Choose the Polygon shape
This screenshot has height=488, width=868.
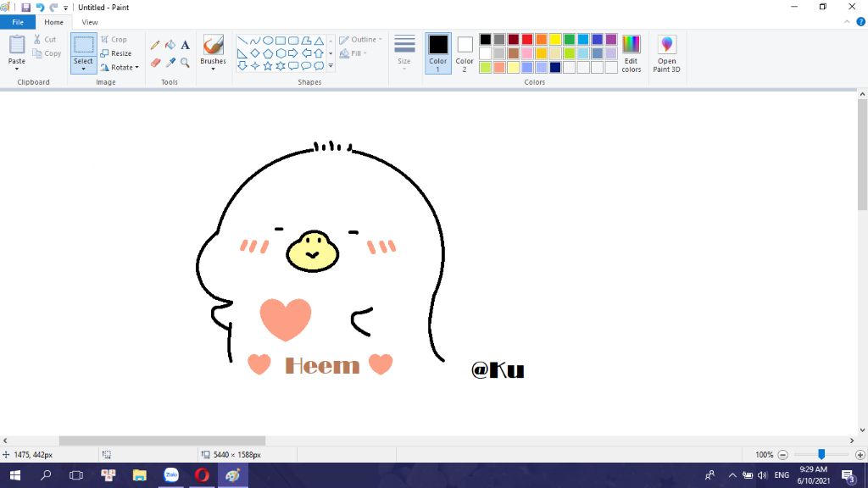pyautogui.click(x=306, y=41)
